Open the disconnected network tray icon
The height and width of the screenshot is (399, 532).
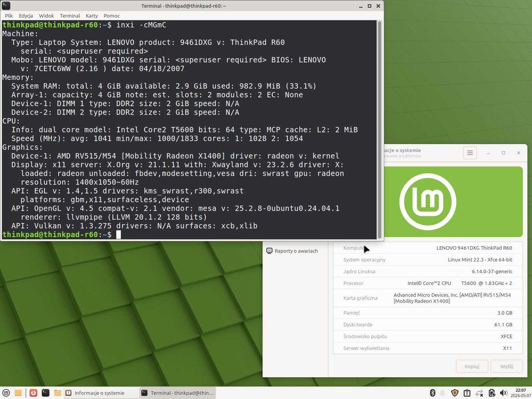coord(479,393)
